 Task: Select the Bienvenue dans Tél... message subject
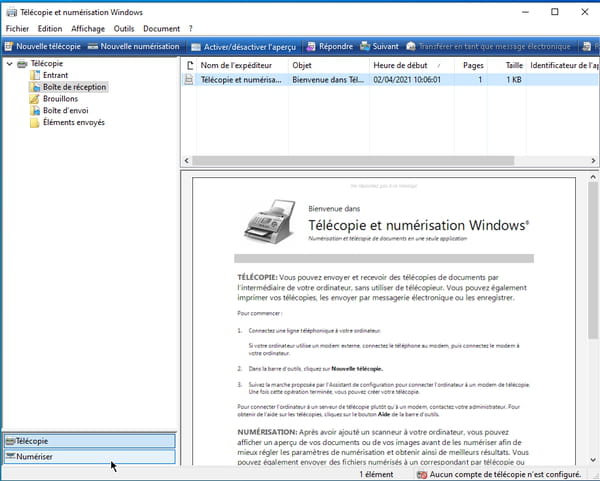coord(328,80)
